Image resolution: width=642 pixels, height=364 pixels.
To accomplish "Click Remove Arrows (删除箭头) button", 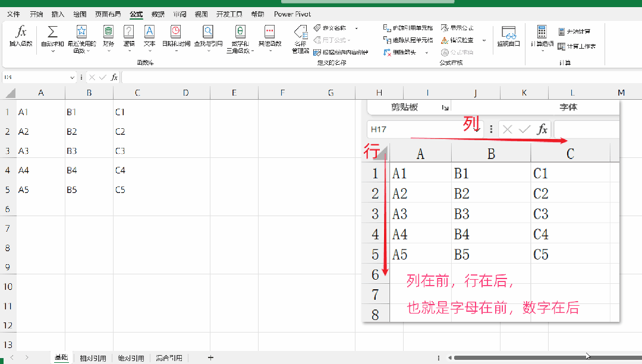I will click(399, 52).
